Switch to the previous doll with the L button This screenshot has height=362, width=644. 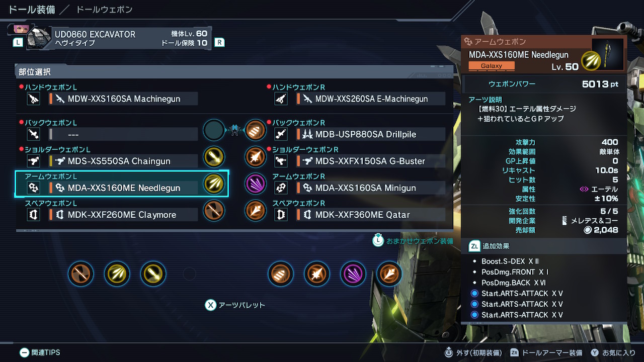click(x=18, y=43)
